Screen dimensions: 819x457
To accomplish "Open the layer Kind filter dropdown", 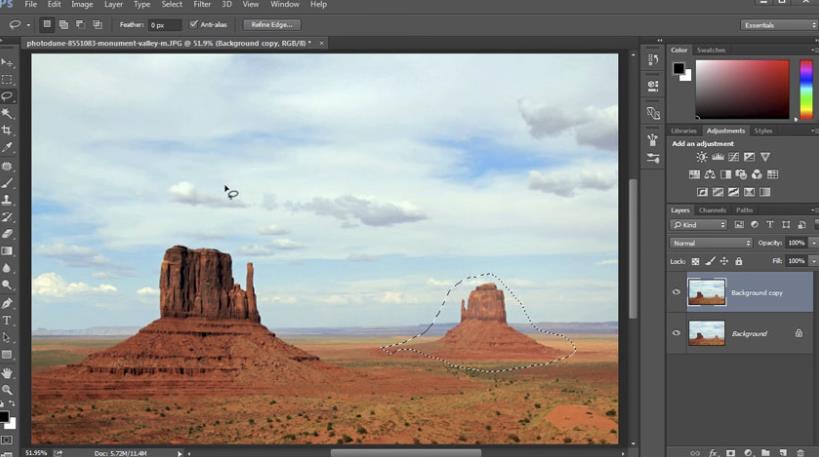I will (698, 225).
